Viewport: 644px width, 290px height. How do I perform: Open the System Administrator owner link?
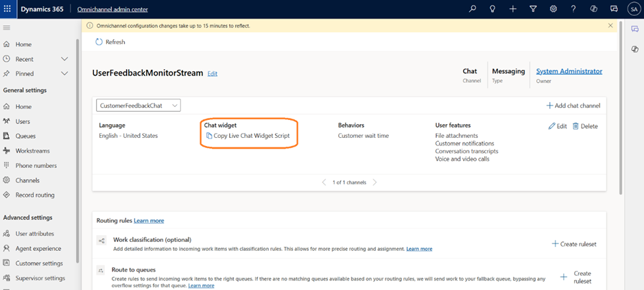click(569, 71)
